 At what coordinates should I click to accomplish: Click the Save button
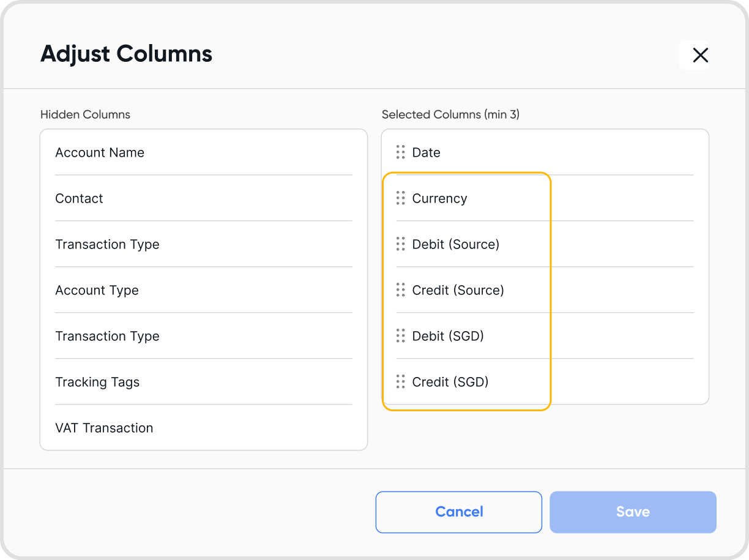(633, 512)
